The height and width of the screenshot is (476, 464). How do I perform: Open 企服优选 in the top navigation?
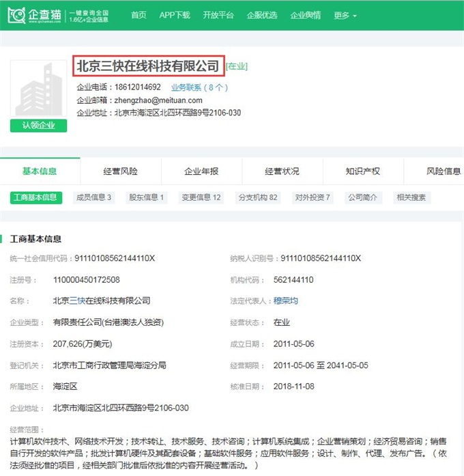tap(262, 15)
